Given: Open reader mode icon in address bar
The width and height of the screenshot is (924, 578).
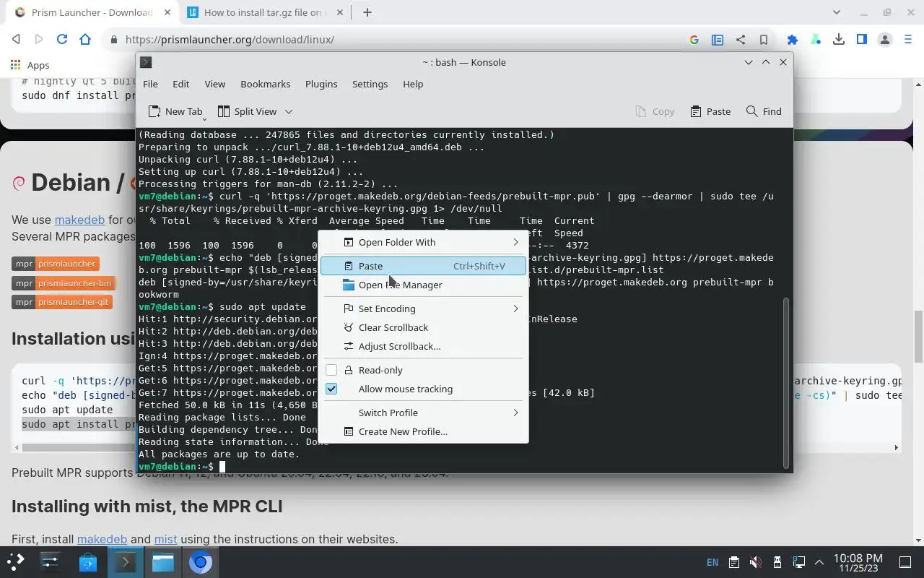Looking at the screenshot, I should pos(718,40).
